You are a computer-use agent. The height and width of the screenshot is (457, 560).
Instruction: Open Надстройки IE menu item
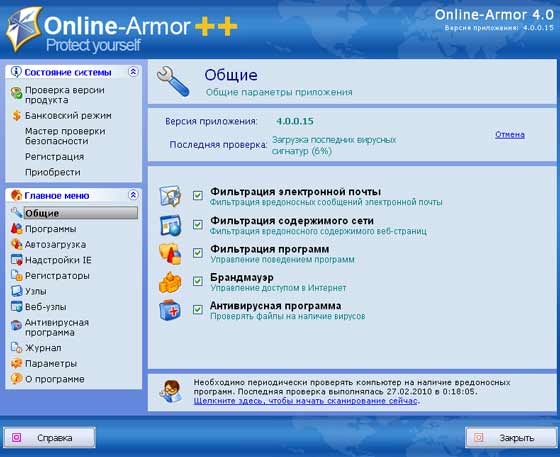click(58, 260)
